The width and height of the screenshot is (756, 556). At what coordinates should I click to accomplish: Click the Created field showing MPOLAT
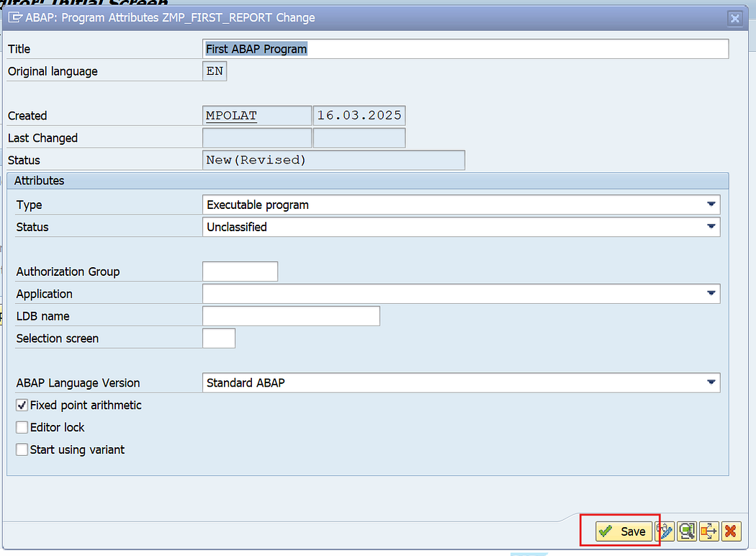click(x=256, y=115)
